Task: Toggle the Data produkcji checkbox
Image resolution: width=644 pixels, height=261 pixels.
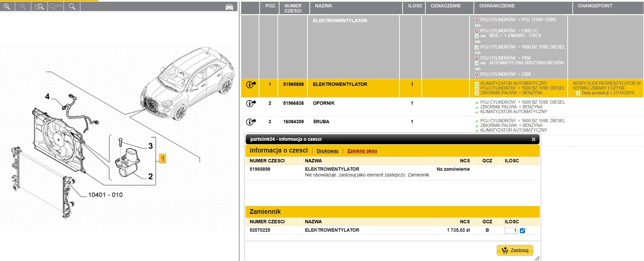Action: pyautogui.click(x=578, y=93)
